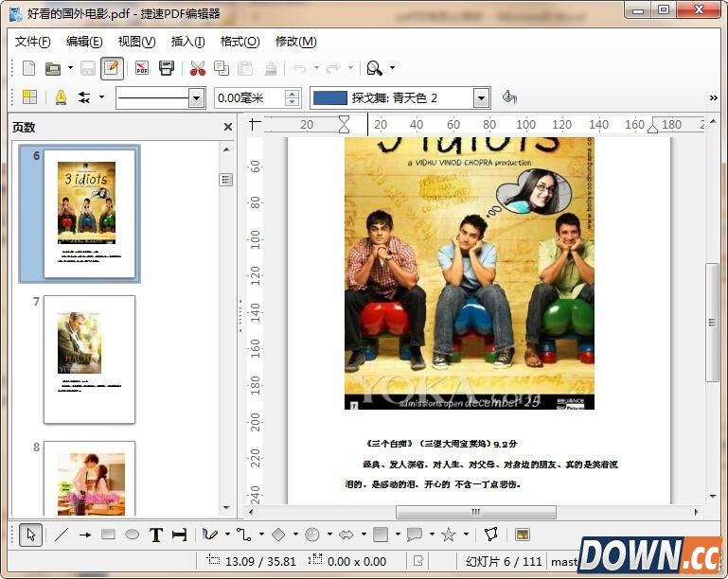Select page 8 thumbnail
The height and width of the screenshot is (579, 728).
[89, 479]
